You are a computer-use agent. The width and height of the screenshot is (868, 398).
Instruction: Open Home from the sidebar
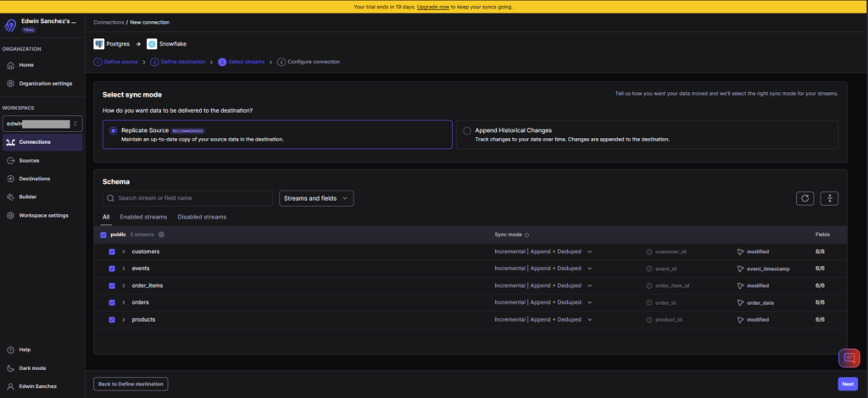tap(26, 64)
